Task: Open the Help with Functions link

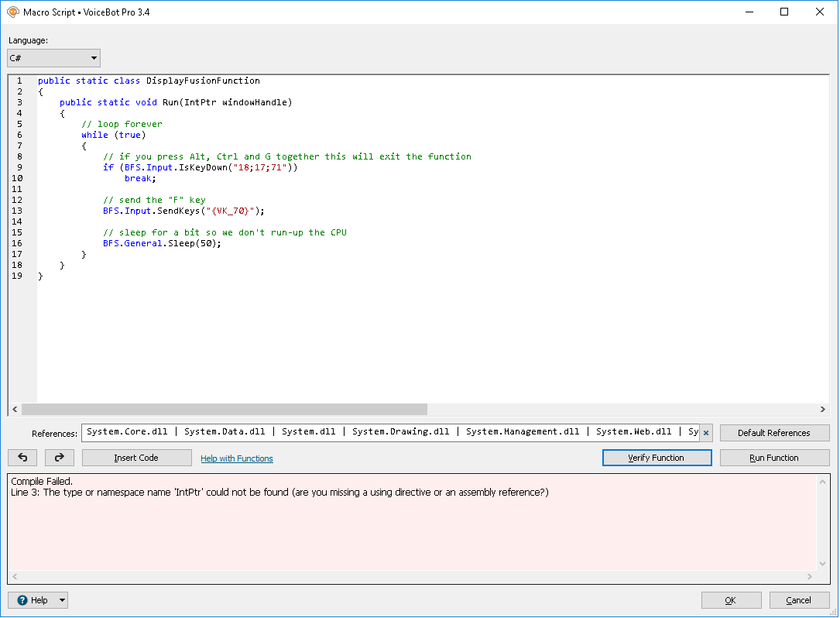Action: click(x=236, y=458)
